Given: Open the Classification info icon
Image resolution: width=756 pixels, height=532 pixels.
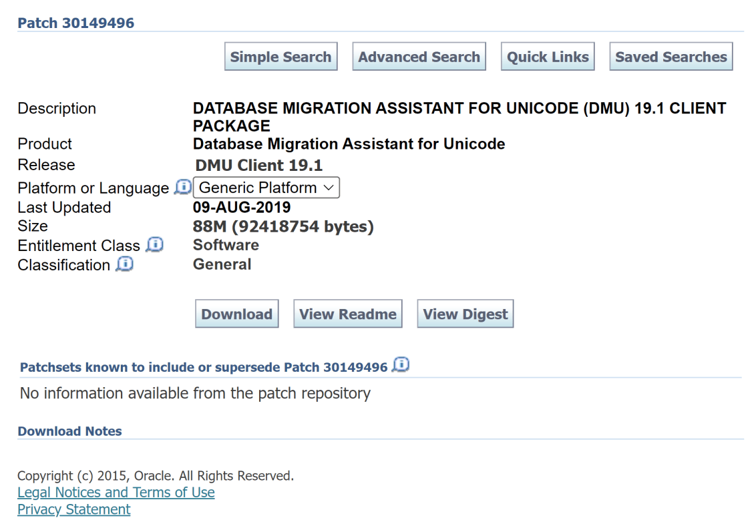Looking at the screenshot, I should click(124, 264).
